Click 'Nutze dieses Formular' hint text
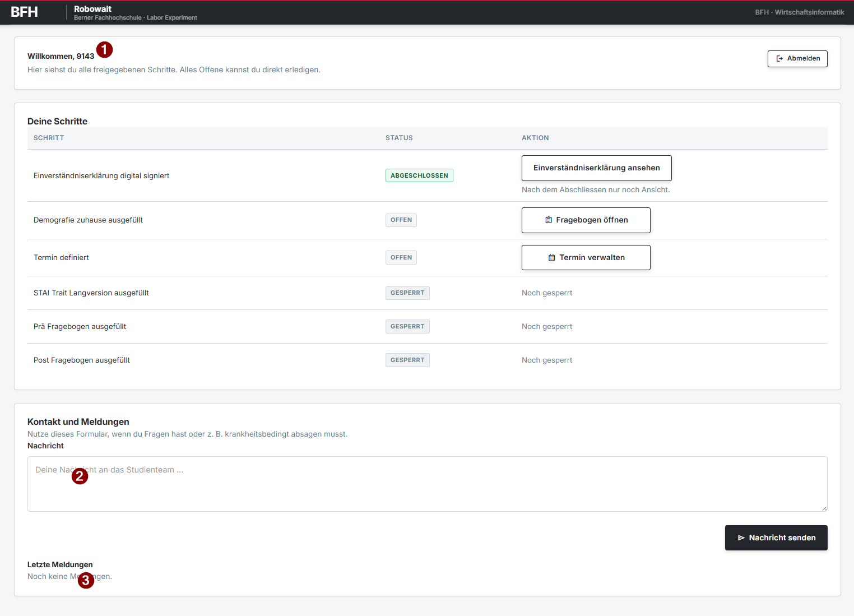 pyautogui.click(x=187, y=434)
